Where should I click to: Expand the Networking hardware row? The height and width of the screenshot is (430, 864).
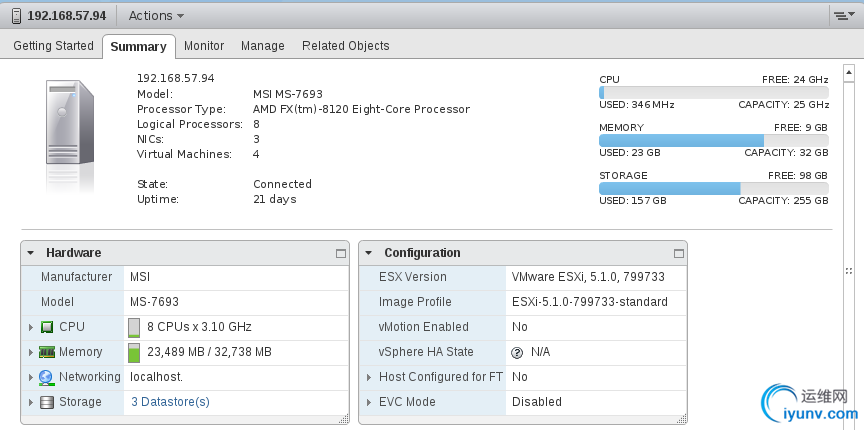point(31,377)
